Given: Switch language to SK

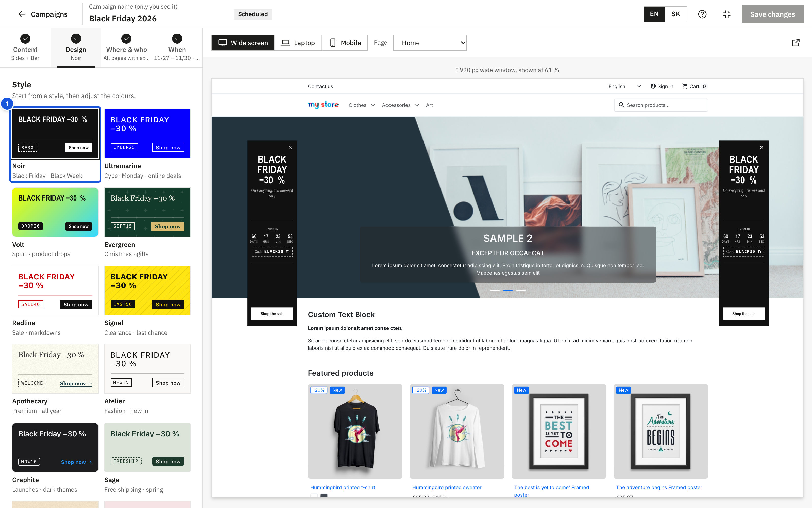Looking at the screenshot, I should click(x=675, y=14).
